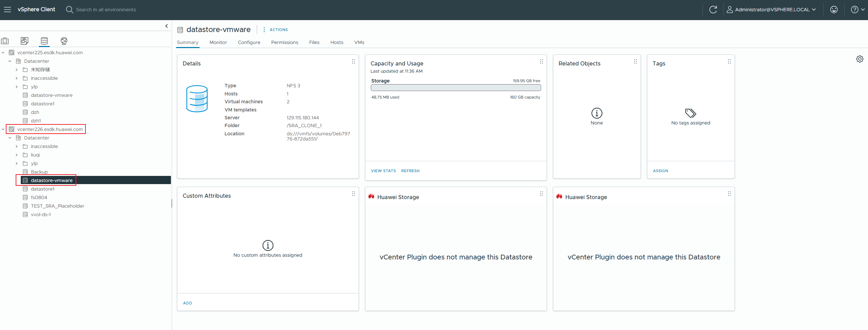Open the Hosts tab
The image size is (868, 330).
coord(337,42)
